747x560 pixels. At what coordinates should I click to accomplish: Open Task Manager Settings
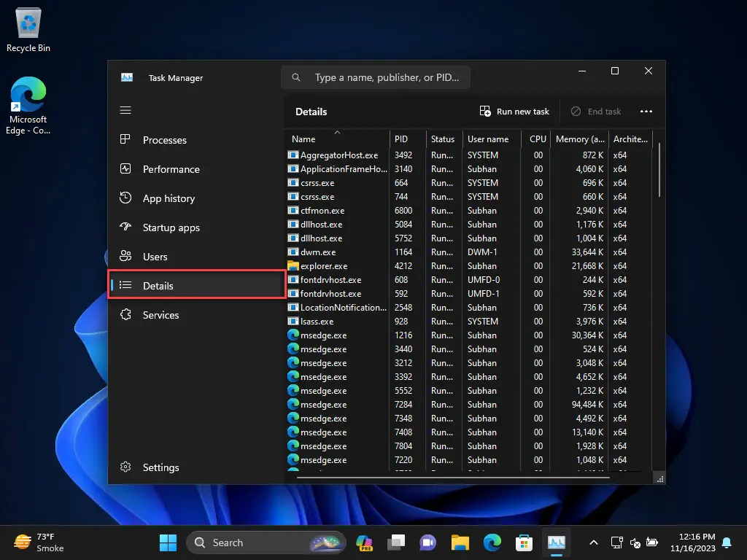pyautogui.click(x=196, y=467)
